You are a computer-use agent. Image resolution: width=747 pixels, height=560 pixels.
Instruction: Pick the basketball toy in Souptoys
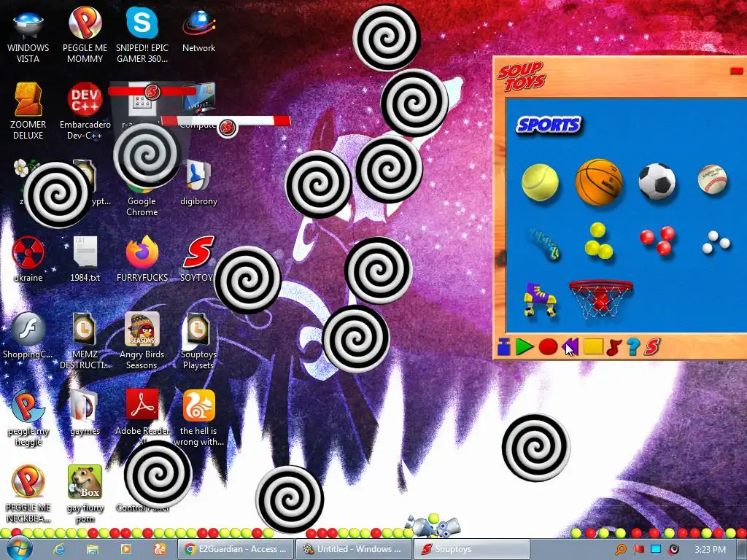(x=599, y=182)
